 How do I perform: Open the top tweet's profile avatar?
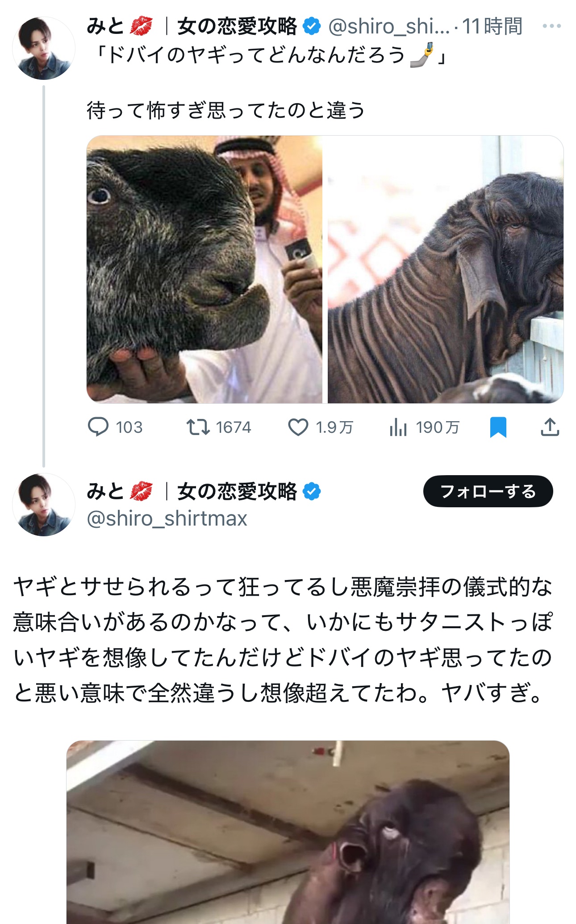coord(44,48)
